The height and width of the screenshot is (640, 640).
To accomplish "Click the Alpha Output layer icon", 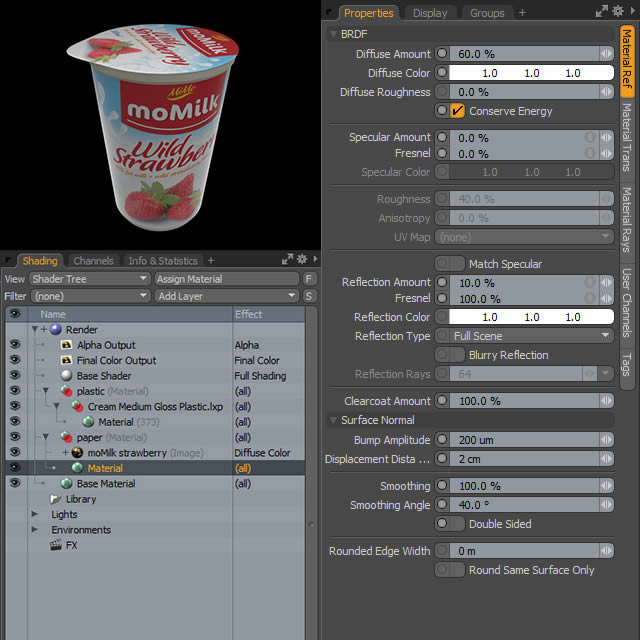I will pyautogui.click(x=66, y=345).
